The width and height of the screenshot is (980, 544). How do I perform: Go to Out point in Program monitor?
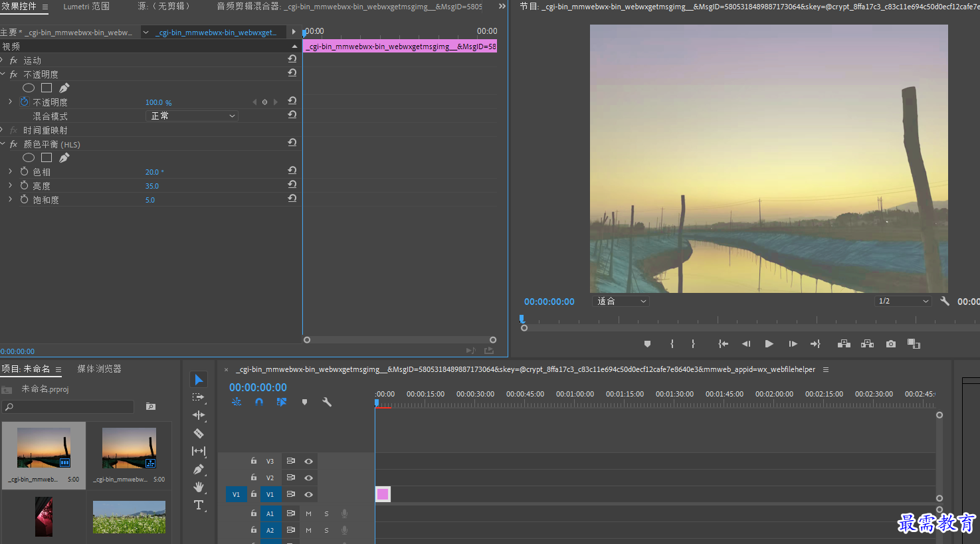(x=815, y=344)
